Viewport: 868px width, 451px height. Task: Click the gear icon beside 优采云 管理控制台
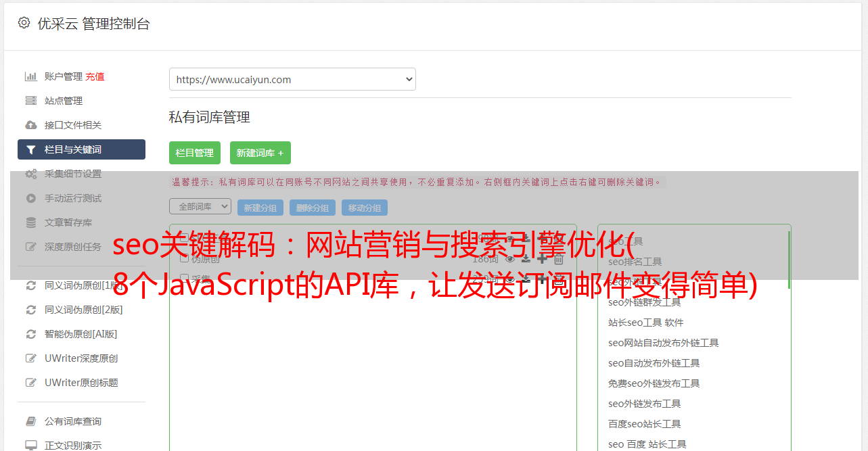click(x=24, y=23)
